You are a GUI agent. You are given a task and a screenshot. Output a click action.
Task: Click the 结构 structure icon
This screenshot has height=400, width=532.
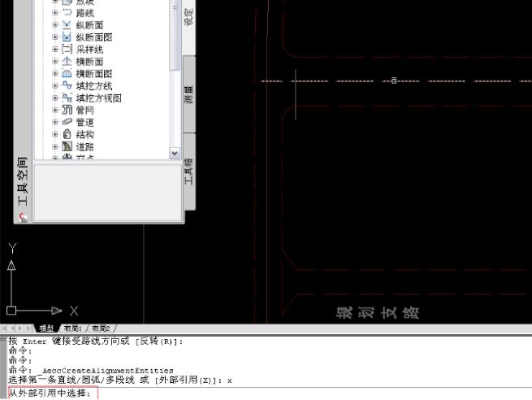coord(67,134)
